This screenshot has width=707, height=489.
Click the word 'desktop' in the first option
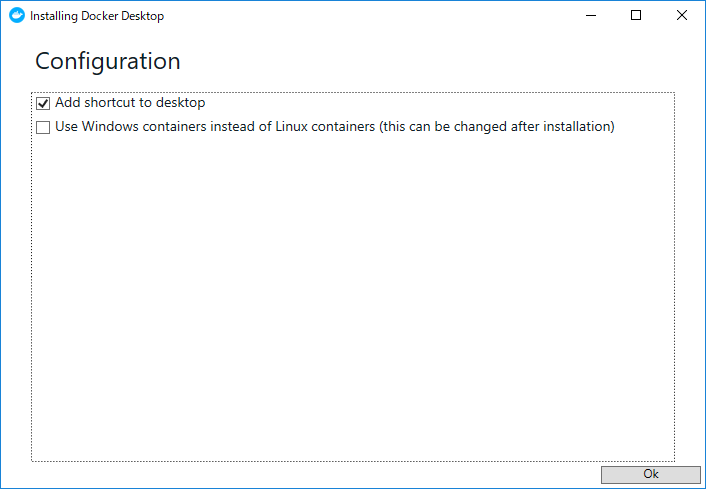coord(180,103)
